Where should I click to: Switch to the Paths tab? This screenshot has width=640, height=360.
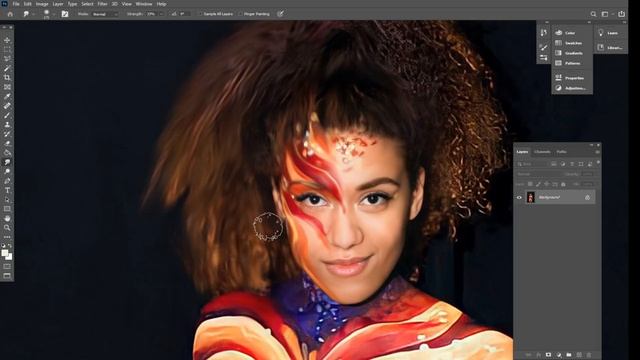562,152
